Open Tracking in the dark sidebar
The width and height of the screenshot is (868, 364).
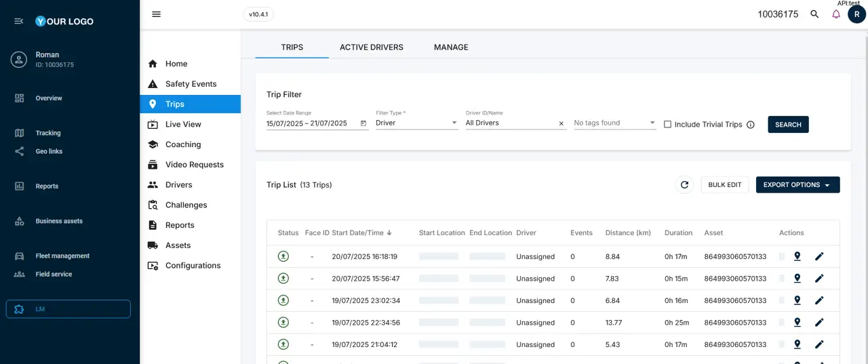point(48,133)
